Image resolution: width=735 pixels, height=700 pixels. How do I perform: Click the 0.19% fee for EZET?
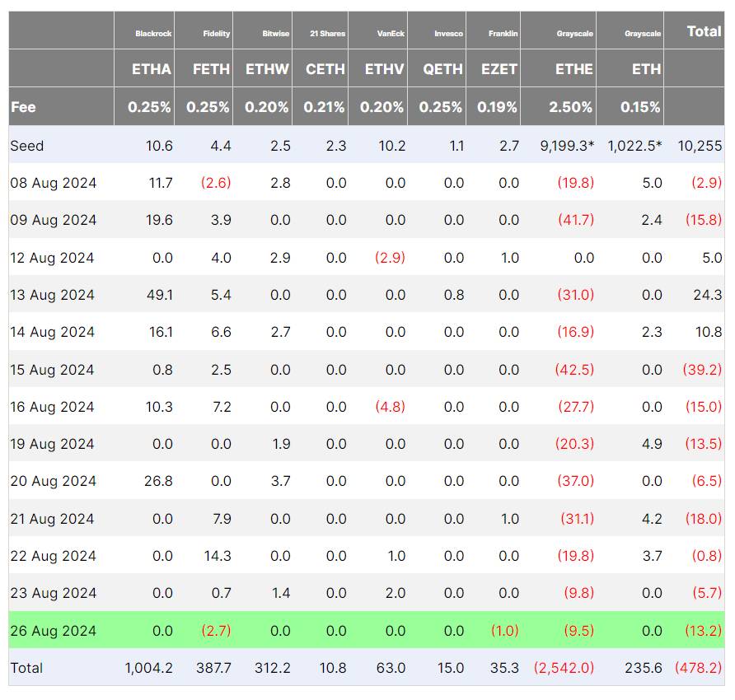click(497, 107)
